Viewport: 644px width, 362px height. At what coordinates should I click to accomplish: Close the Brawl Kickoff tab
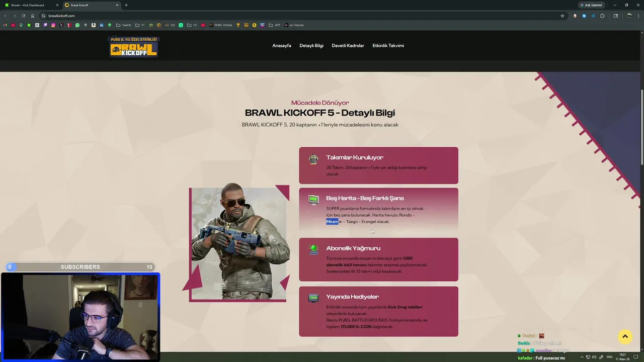[117, 5]
